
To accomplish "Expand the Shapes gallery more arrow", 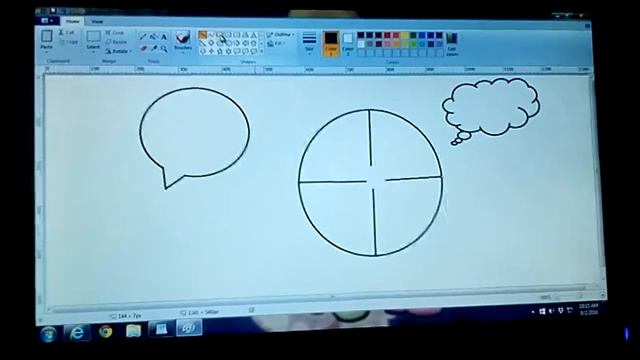I will pyautogui.click(x=261, y=51).
